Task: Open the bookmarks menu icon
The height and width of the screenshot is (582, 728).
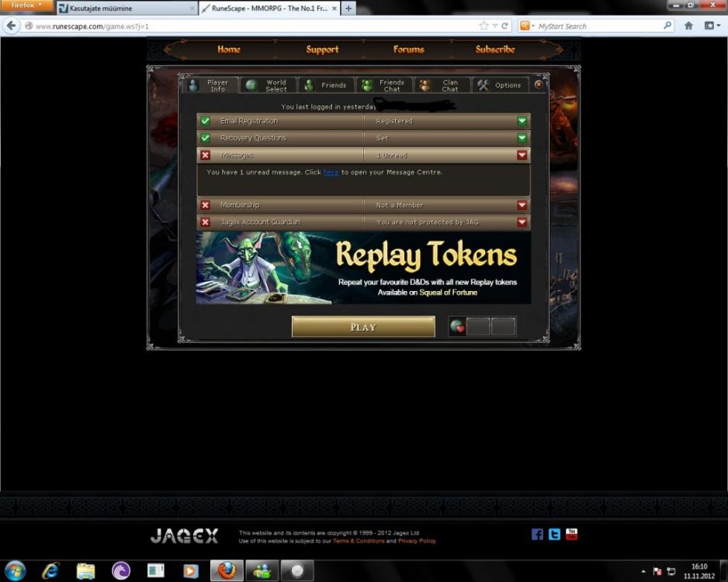Action: click(711, 26)
